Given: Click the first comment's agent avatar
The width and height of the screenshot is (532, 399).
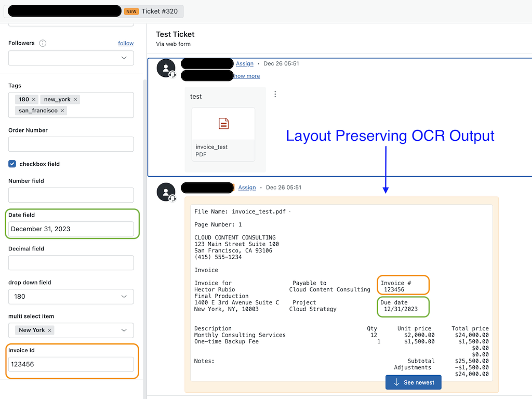Looking at the screenshot, I should coord(166,69).
